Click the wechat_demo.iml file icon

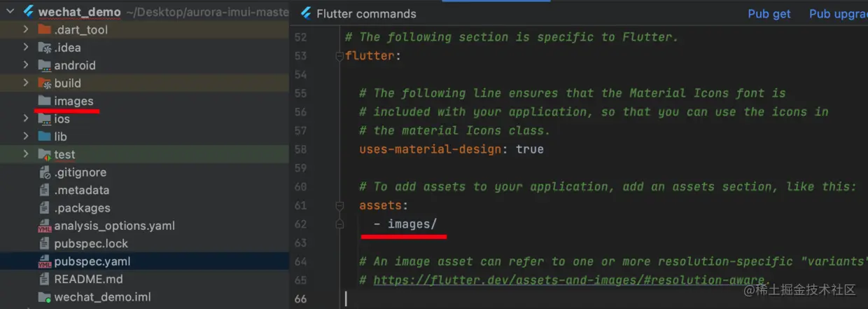point(45,297)
